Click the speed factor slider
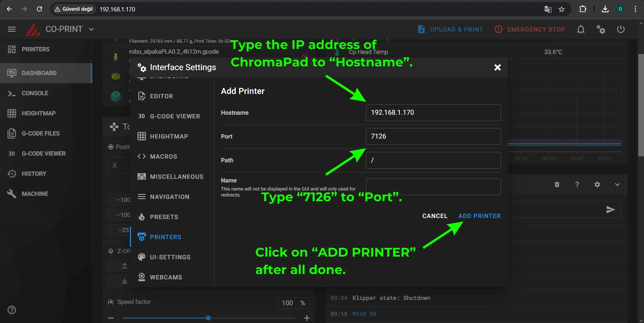The height and width of the screenshot is (323, 644). point(209,318)
